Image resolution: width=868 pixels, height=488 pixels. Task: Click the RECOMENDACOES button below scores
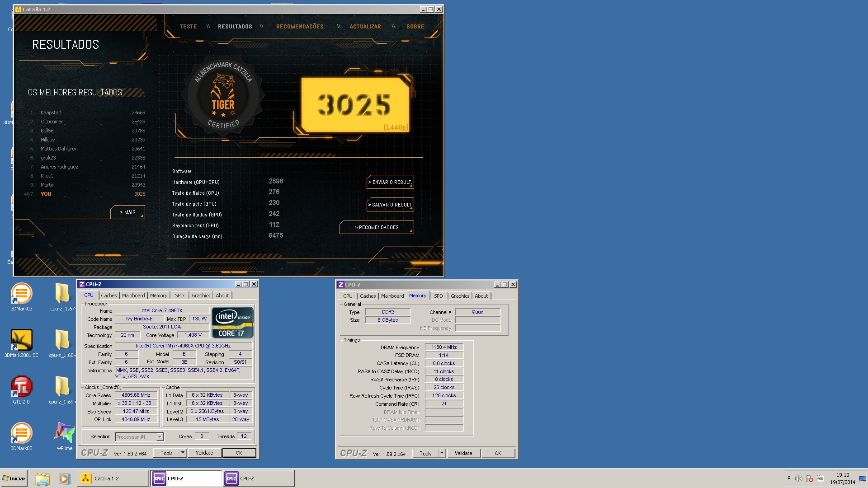coord(377,227)
